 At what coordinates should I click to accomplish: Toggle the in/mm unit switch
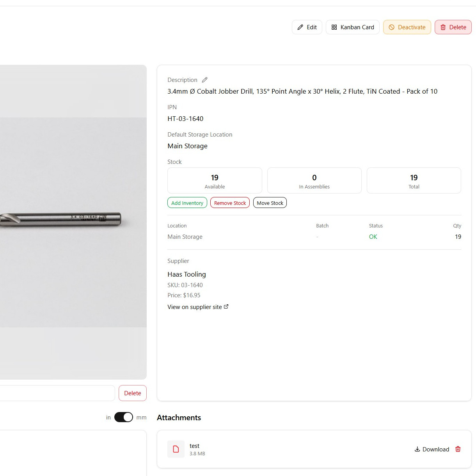(x=124, y=417)
